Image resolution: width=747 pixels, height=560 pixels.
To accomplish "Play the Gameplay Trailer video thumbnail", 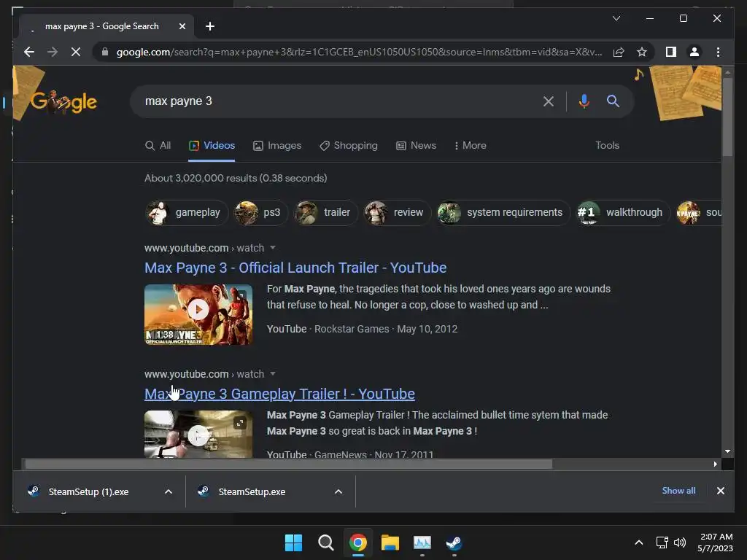I will pos(198,435).
